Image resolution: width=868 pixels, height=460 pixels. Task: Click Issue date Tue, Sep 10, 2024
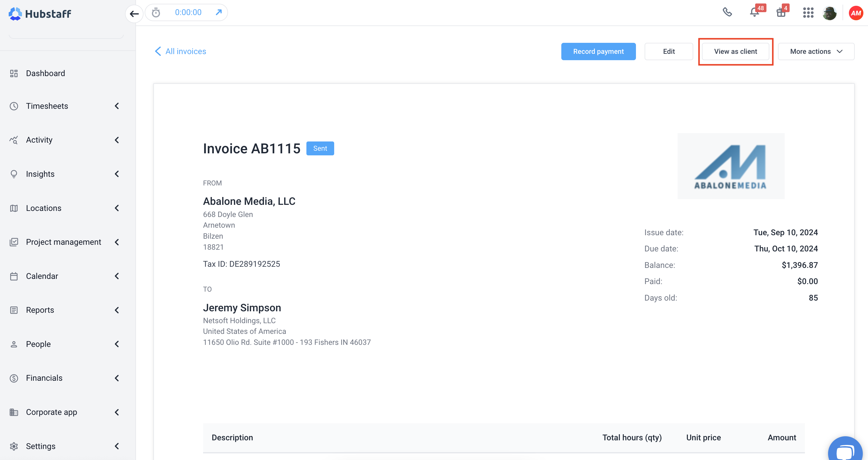pyautogui.click(x=786, y=232)
